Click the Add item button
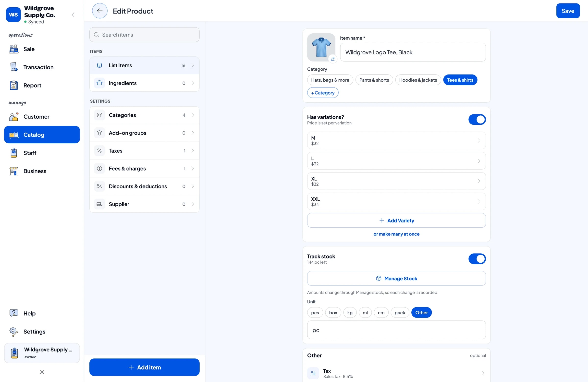The height and width of the screenshot is (382, 588). tap(144, 367)
